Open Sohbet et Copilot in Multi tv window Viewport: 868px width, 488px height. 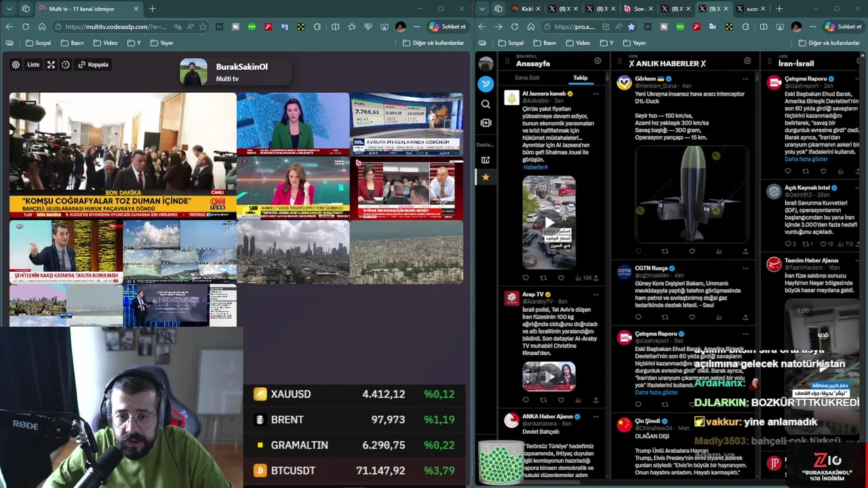coord(448,26)
